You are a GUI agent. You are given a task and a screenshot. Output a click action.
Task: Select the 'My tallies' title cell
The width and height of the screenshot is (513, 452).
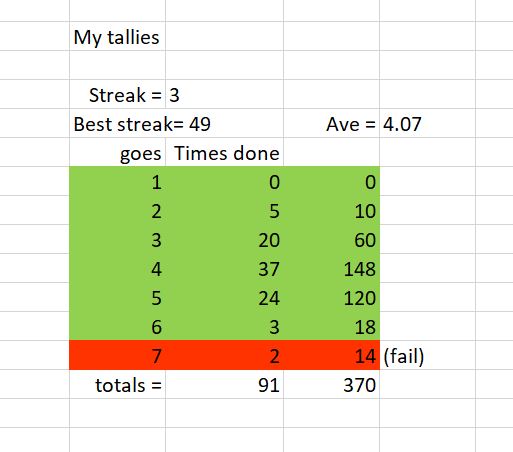[x=117, y=36]
